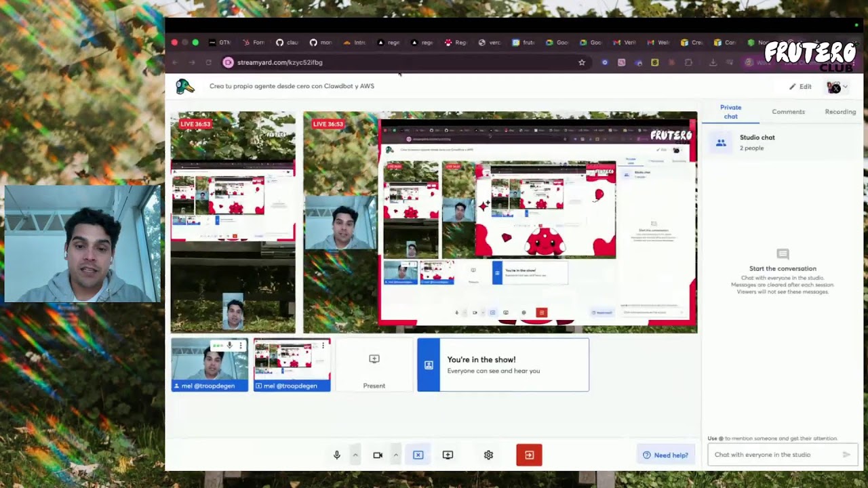Select the mel @troopdegen screen share thumbnail
The width and height of the screenshot is (868, 488).
pos(292,365)
